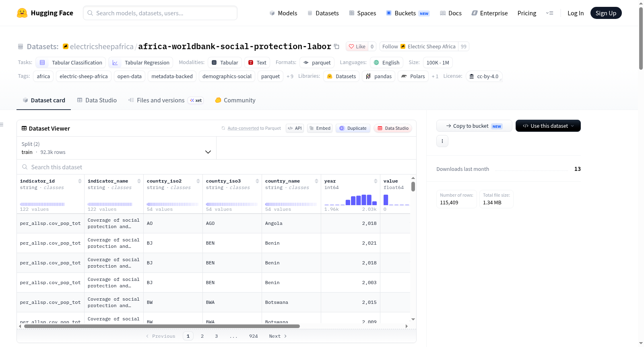Screen dimensions: 644x347
Task: Select the Tabular modality tag
Action: (x=225, y=62)
